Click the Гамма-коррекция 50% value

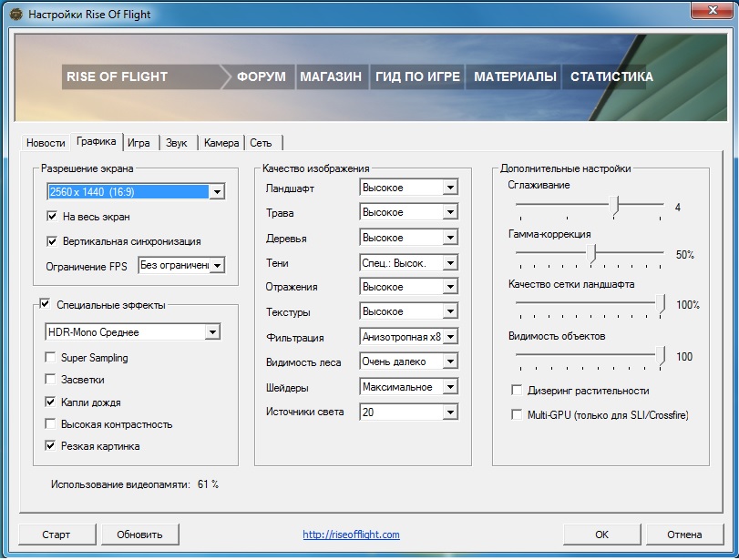(685, 255)
